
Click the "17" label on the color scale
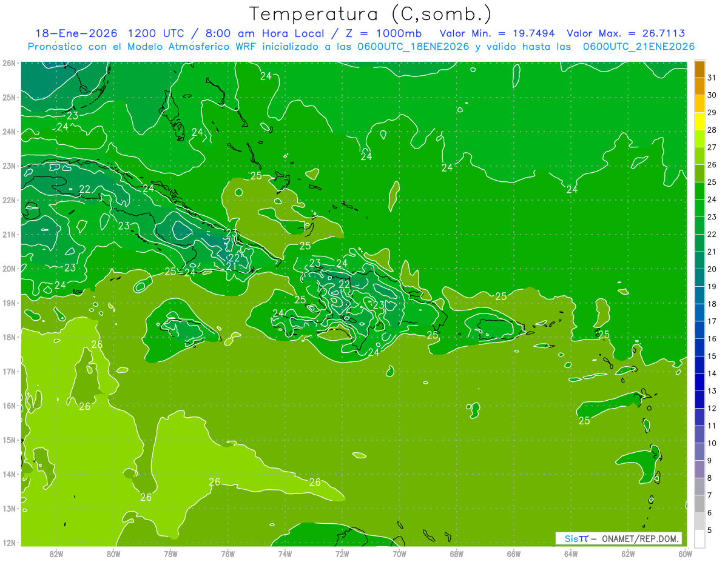coord(712,321)
